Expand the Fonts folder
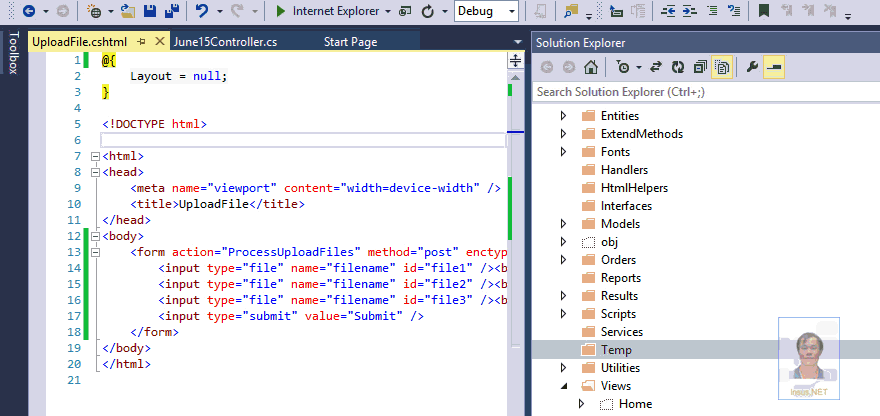Viewport: 880px width, 416px height. pyautogui.click(x=563, y=152)
